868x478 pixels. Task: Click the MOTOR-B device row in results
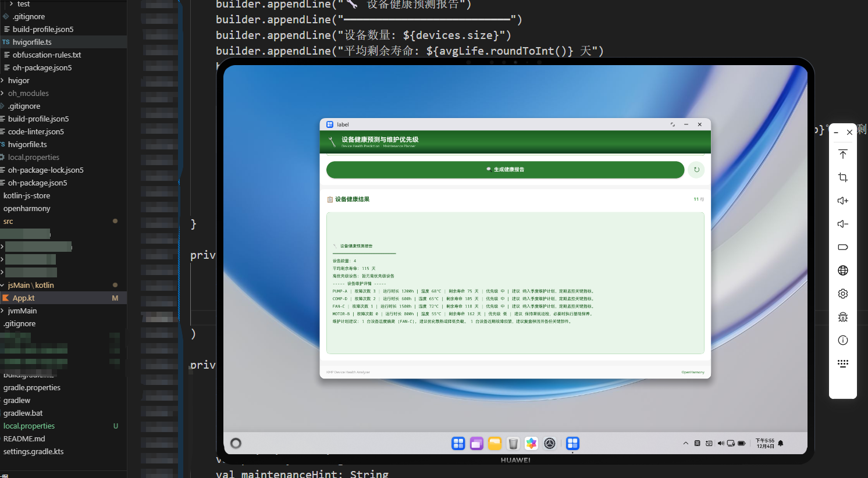(x=463, y=314)
